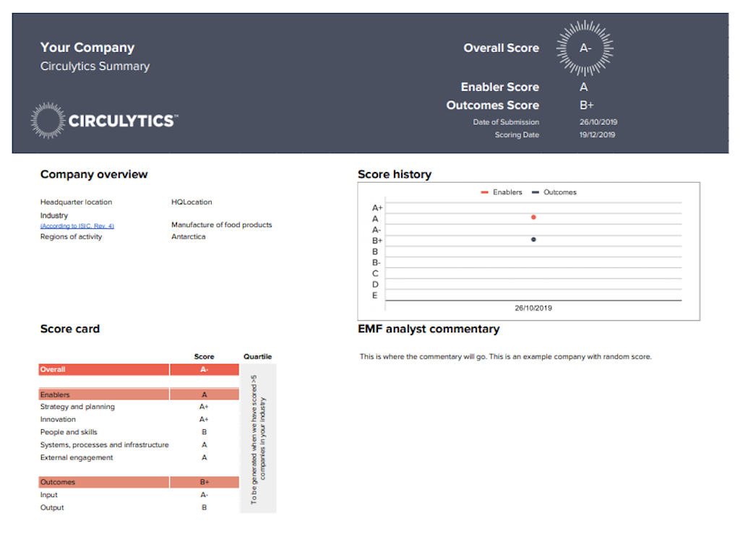Screen dimensions: 740x560
Task: Select the red Enablers data point in chart
Action: pyautogui.click(x=533, y=217)
